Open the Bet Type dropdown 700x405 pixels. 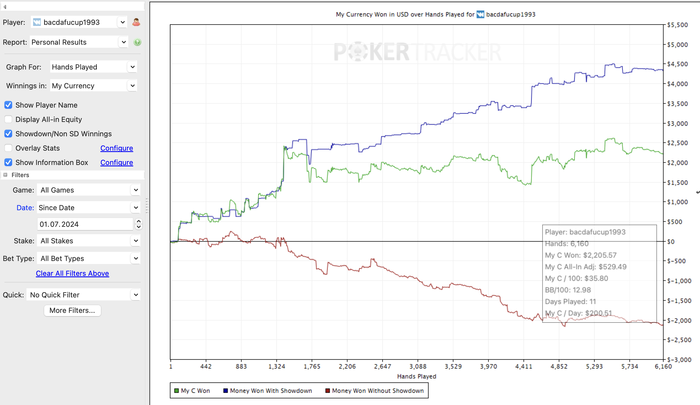(88, 259)
